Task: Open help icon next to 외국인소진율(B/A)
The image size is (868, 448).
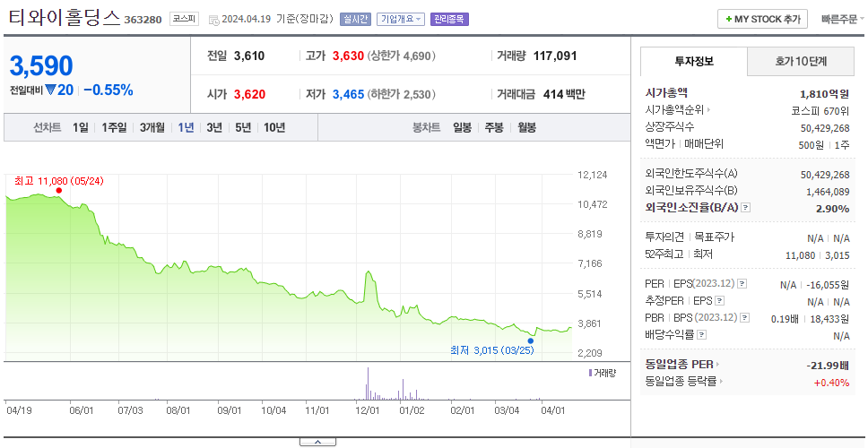Action: (x=746, y=208)
